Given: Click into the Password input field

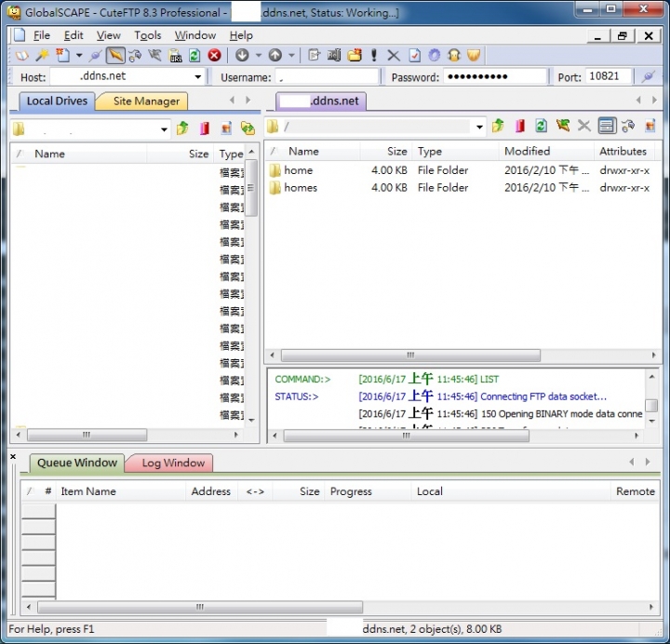Looking at the screenshot, I should click(x=495, y=77).
